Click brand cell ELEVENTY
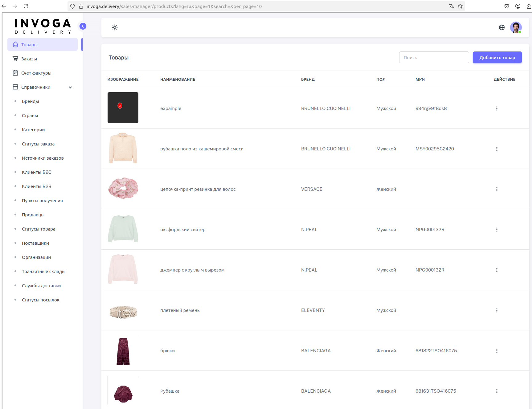Viewport: 532px width, 409px height. (x=313, y=310)
